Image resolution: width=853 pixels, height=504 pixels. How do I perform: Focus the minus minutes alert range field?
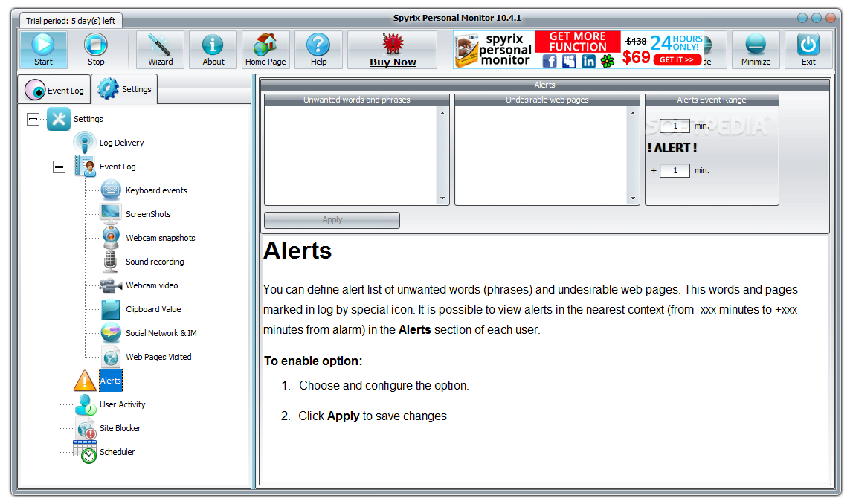[x=675, y=126]
